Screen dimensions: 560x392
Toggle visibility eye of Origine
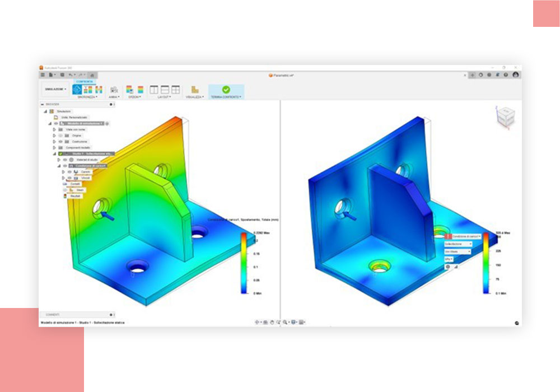60,136
